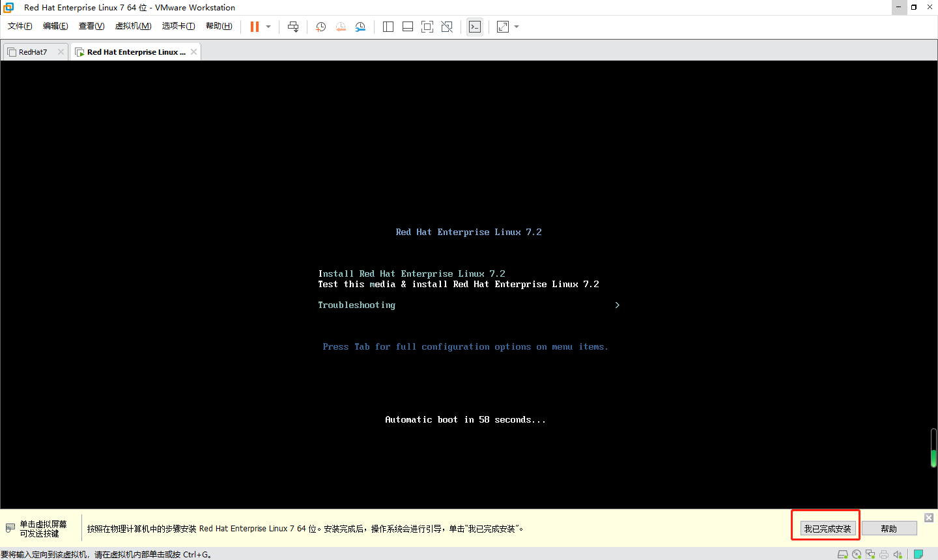
Task: Pause the virtual machine with the orange button
Action: [x=255, y=27]
